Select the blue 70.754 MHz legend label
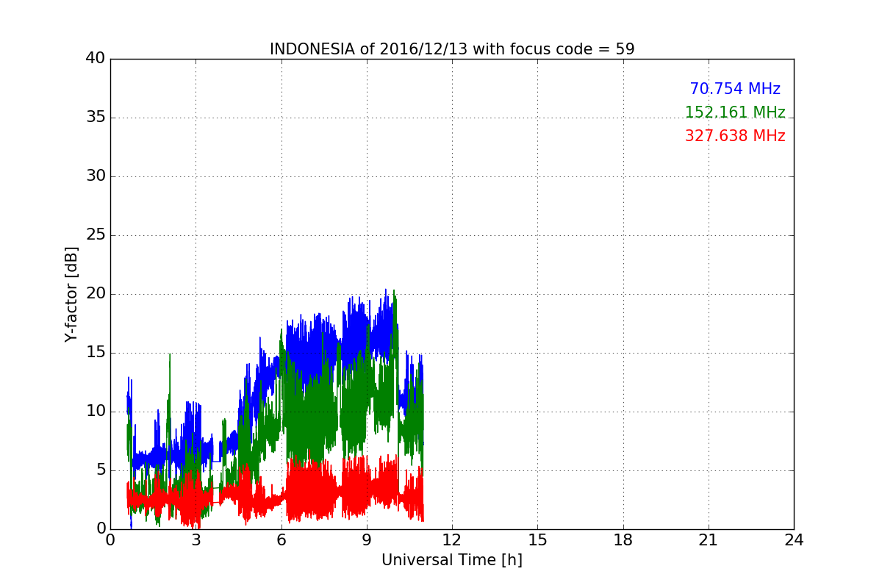Viewport: 882px width, 588px height. pyautogui.click(x=735, y=89)
